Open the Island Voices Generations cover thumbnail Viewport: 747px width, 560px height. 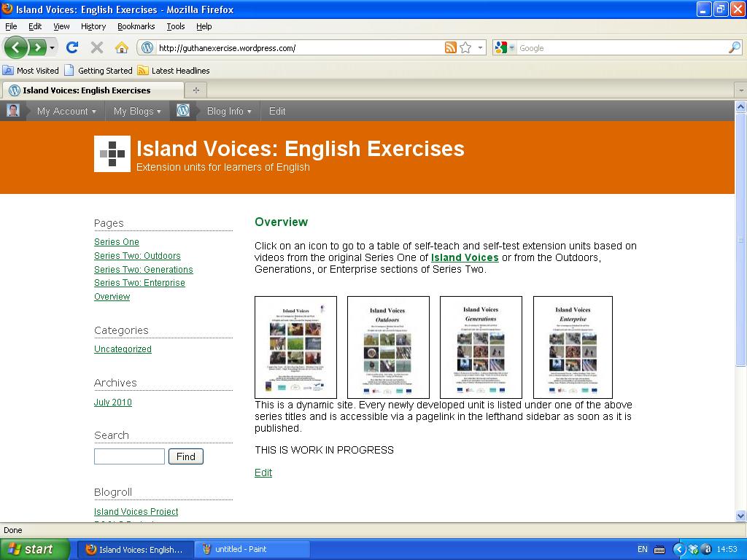click(481, 347)
